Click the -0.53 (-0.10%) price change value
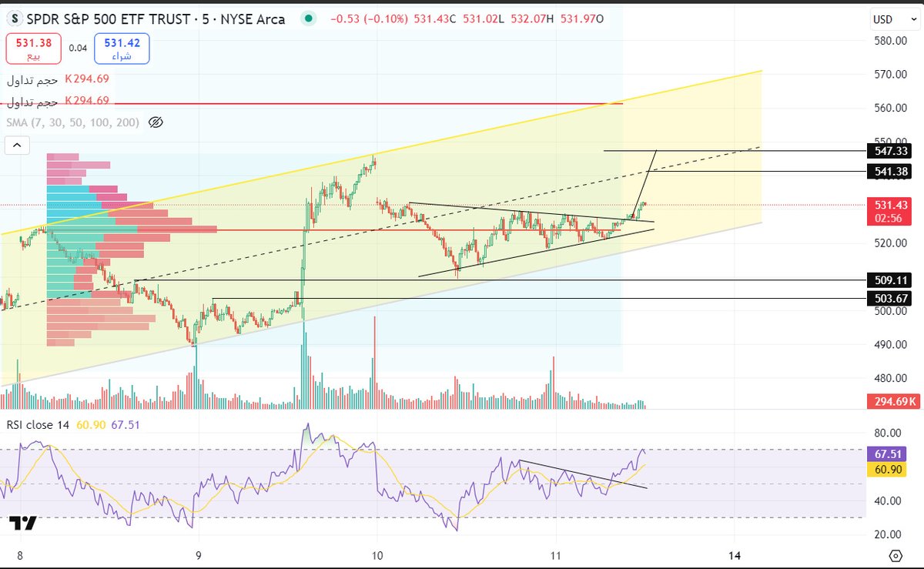This screenshot has width=924, height=569. [369, 19]
